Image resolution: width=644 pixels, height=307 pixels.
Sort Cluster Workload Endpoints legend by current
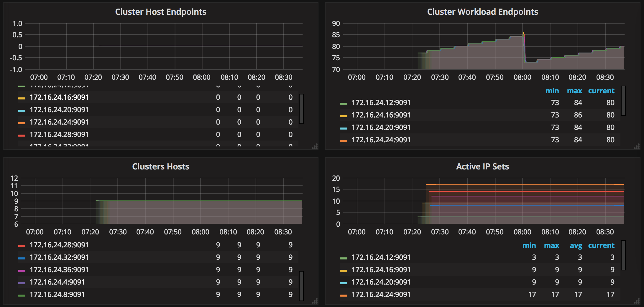601,91
